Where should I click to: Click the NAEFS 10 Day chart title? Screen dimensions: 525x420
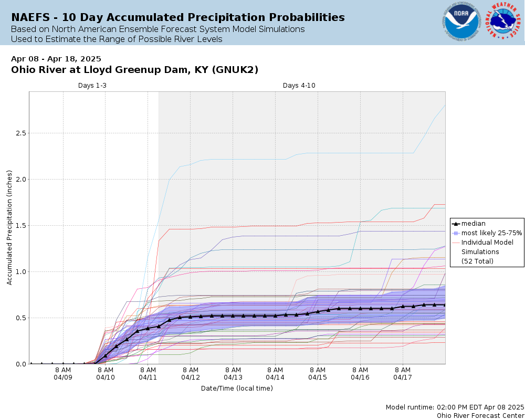(x=178, y=17)
